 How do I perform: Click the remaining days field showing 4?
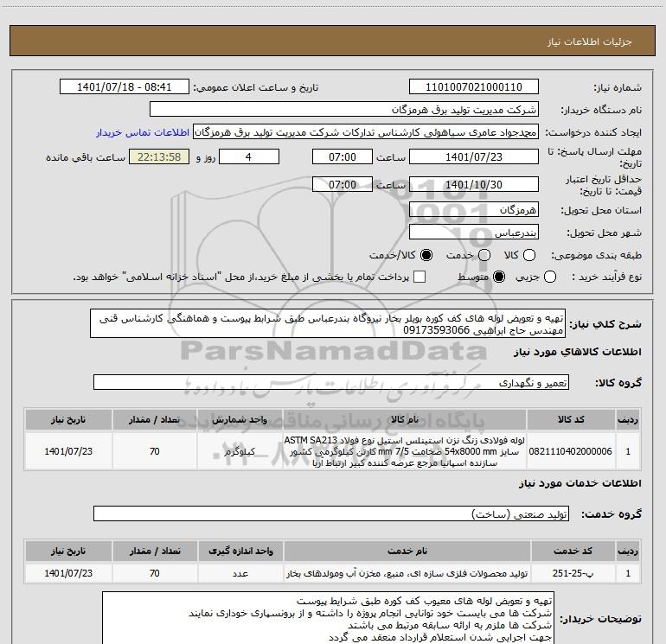249,157
